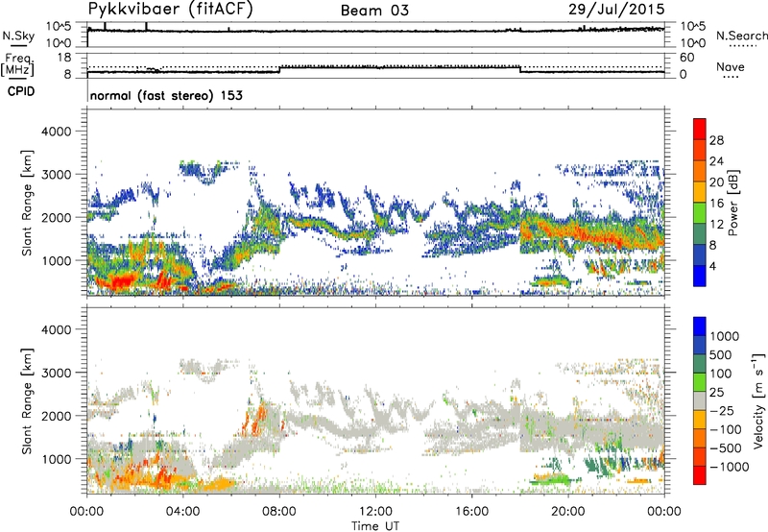Click the 500 label on the velocity colorbar
Image resolution: width=768 pixels, height=532 pixels.
coord(721,355)
